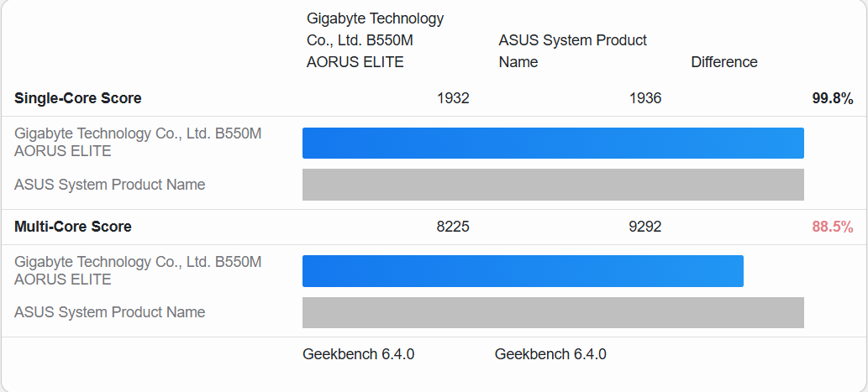This screenshot has width=868, height=392.
Task: Click Geekbench 6.4.0 under the Gigabyte column
Action: coord(358,354)
